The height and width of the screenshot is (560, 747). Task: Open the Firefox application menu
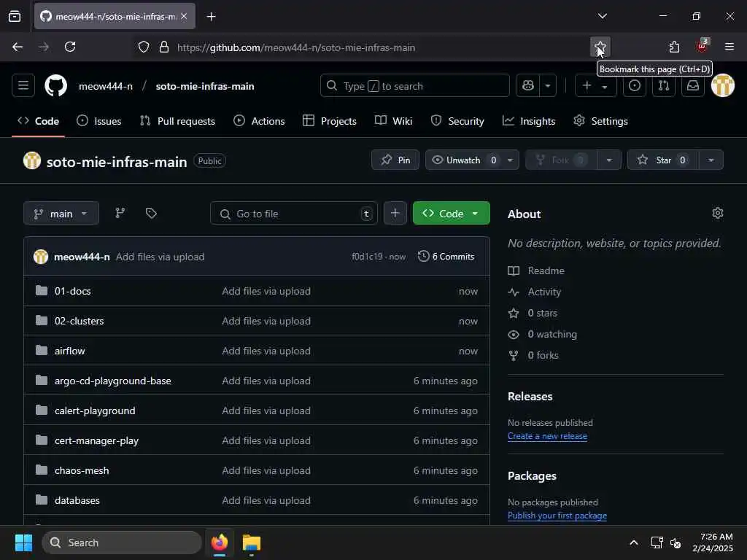729,47
